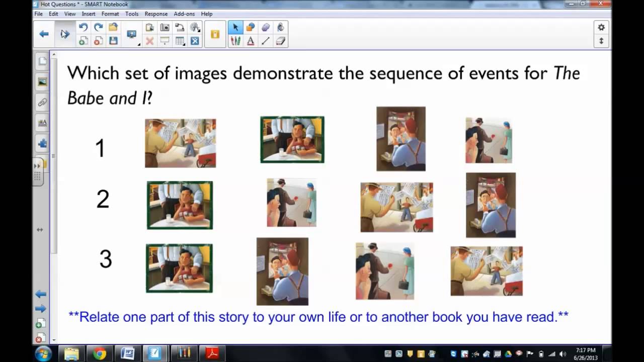Delete the current page in the top toolbar
This screenshot has width=644, height=362.
[99, 41]
